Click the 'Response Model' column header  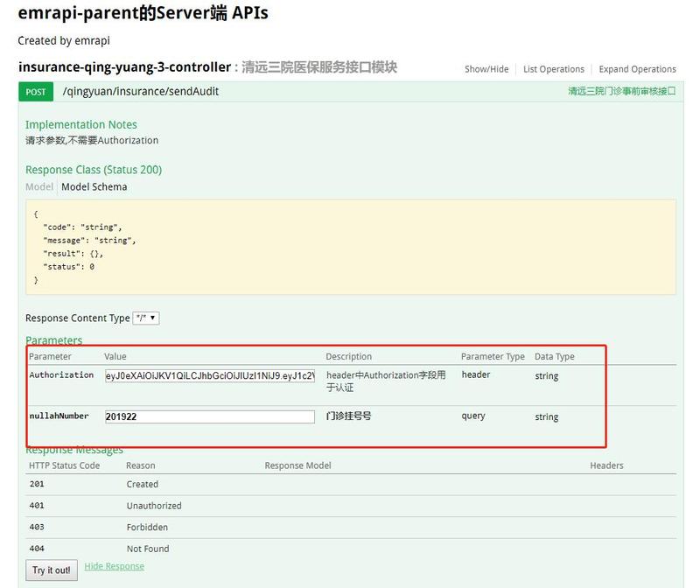coord(297,465)
